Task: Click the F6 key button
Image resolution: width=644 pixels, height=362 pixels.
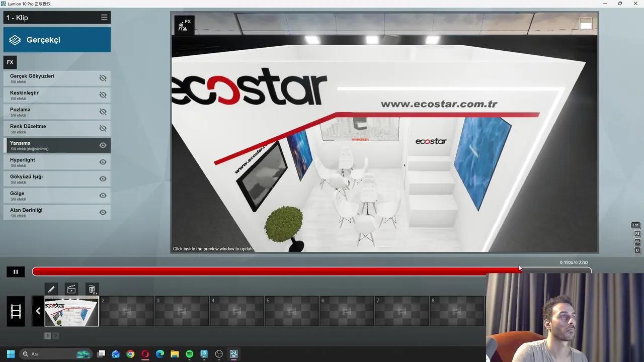Action: pyautogui.click(x=637, y=242)
